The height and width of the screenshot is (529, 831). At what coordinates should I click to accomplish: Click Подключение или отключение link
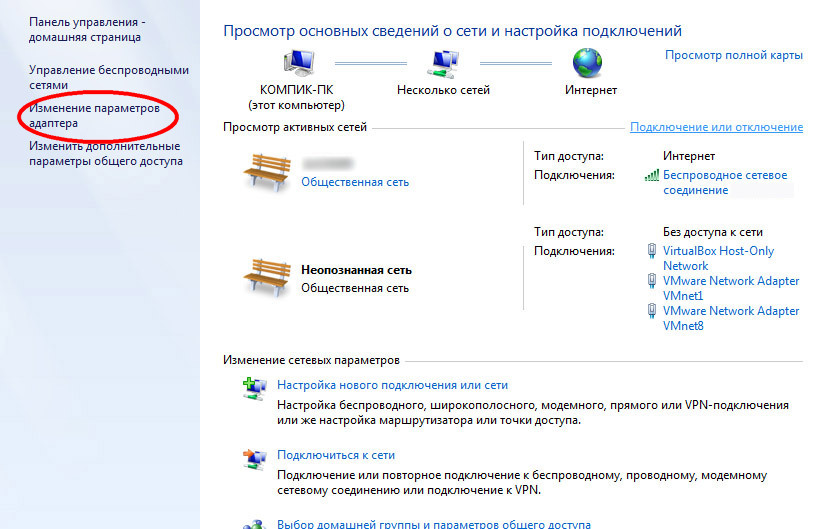click(x=717, y=127)
